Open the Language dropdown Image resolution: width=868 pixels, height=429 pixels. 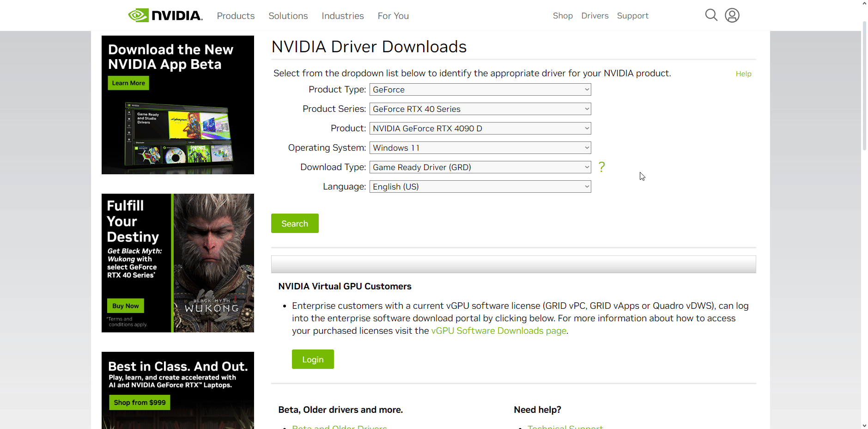480,187
